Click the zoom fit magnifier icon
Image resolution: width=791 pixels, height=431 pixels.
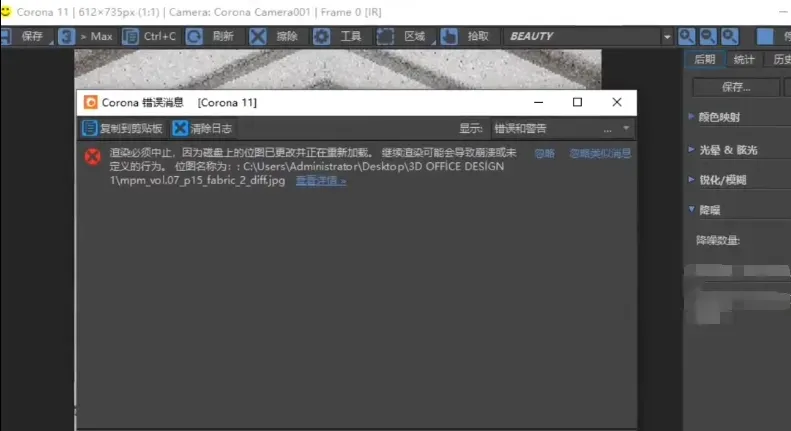[729, 36]
